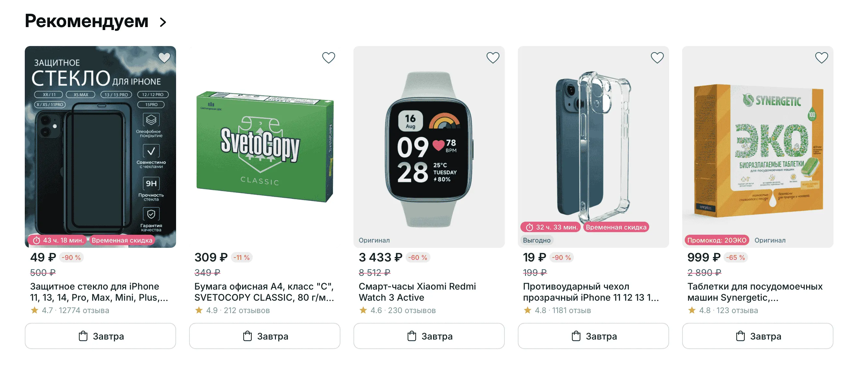Open the SvetoCopy paper product image

tap(264, 147)
